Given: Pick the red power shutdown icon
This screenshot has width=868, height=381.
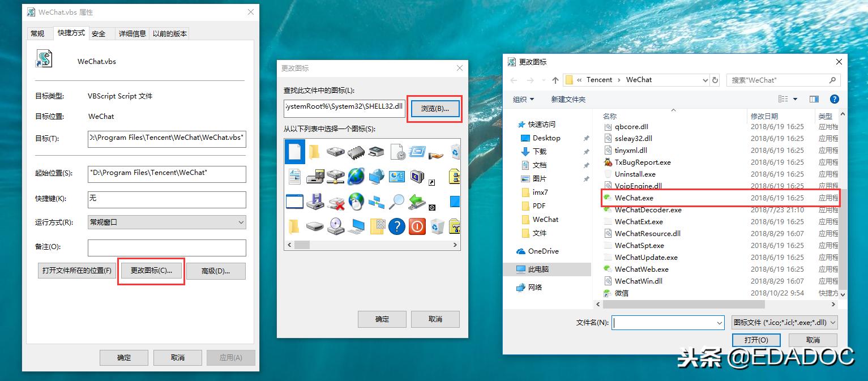Looking at the screenshot, I should point(416,226).
